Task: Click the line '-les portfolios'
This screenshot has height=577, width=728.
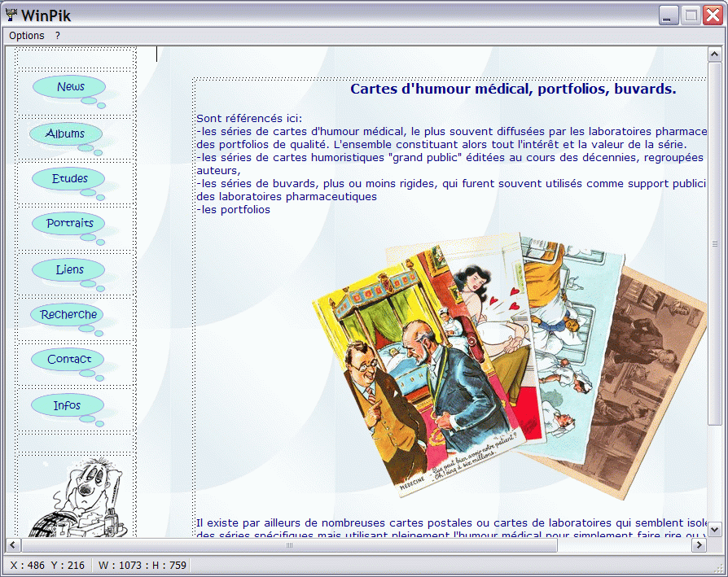Action: click(x=233, y=210)
